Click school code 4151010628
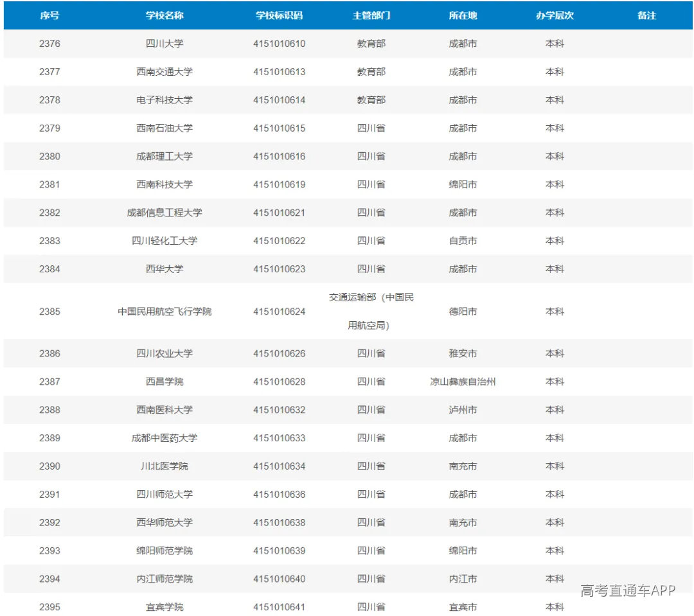Image resolution: width=694 pixels, height=616 pixels. [x=280, y=382]
